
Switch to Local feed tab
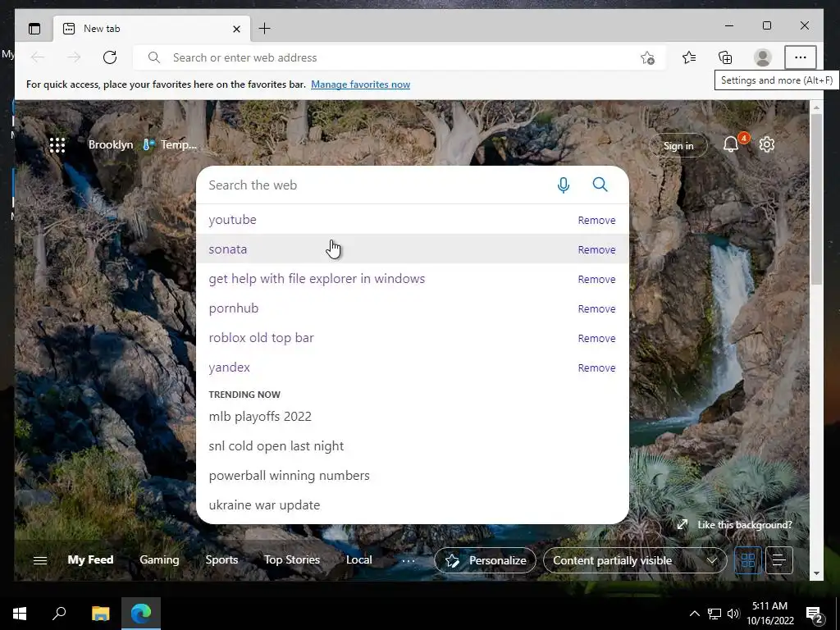[x=358, y=559]
